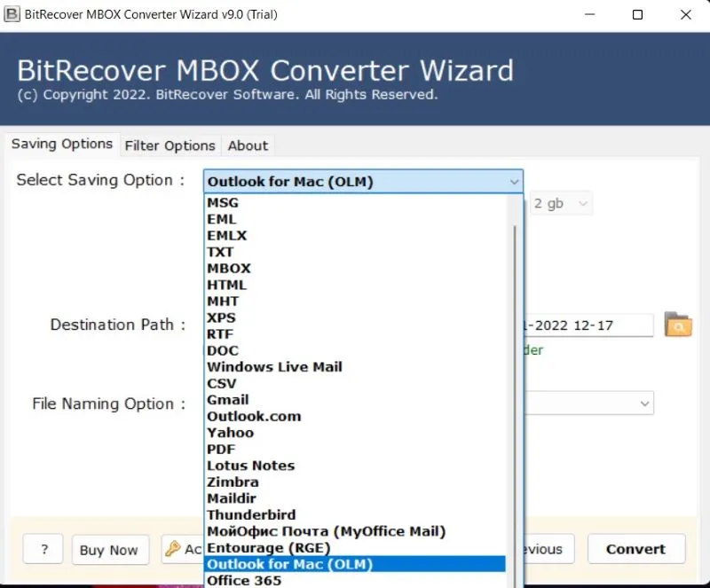Go back with the Previous button
The height and width of the screenshot is (588, 710).
548,549
